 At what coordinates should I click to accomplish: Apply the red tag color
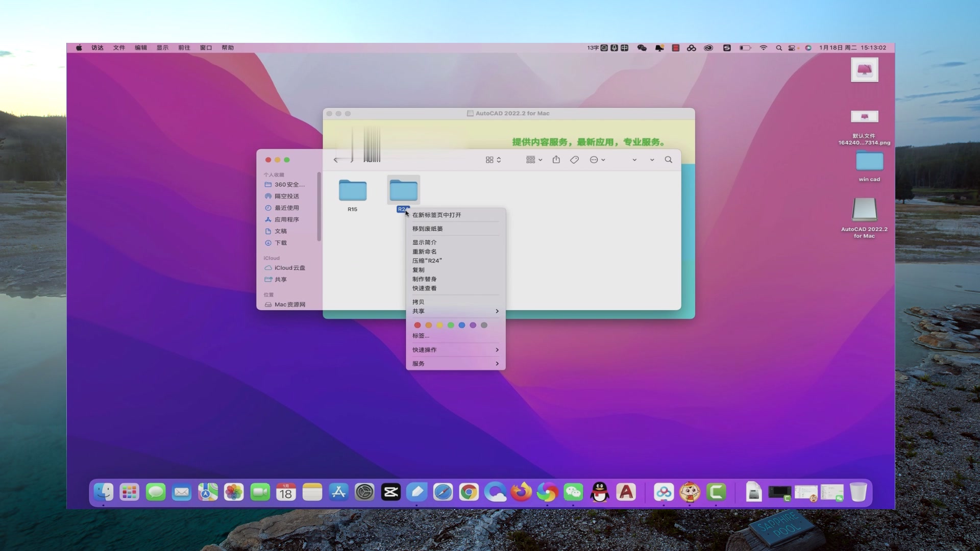point(417,325)
